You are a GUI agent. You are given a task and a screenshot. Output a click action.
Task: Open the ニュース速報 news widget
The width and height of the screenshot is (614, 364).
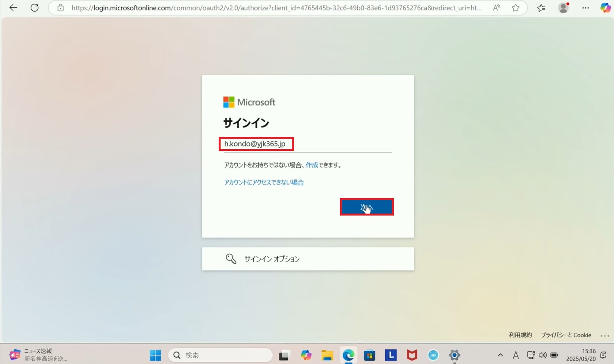[x=38, y=355]
